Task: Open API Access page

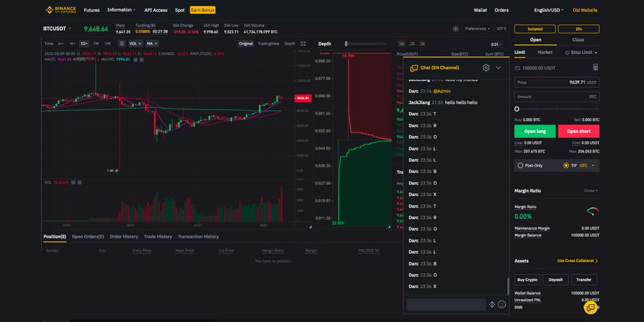Action: pos(156,10)
